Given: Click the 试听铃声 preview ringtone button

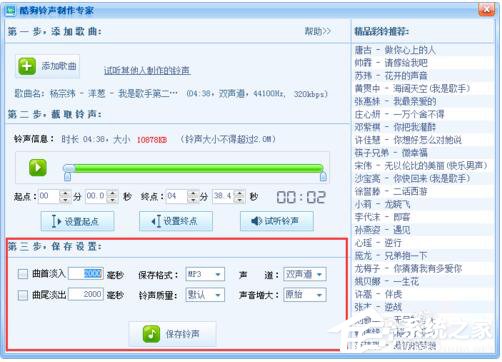Looking at the screenshot, I should 277,221.
